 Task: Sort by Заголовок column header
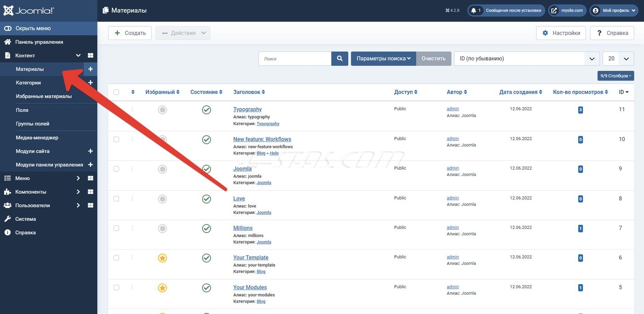click(x=249, y=92)
